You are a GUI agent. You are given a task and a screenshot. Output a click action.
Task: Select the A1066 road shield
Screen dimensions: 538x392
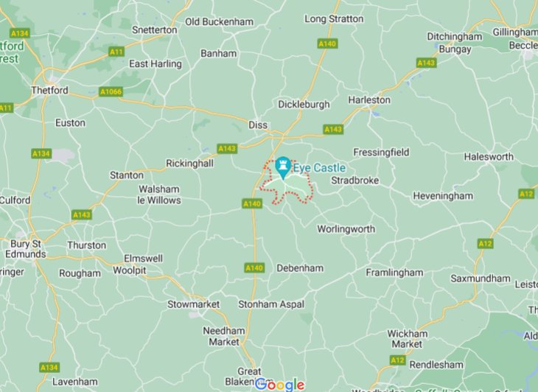pos(111,91)
